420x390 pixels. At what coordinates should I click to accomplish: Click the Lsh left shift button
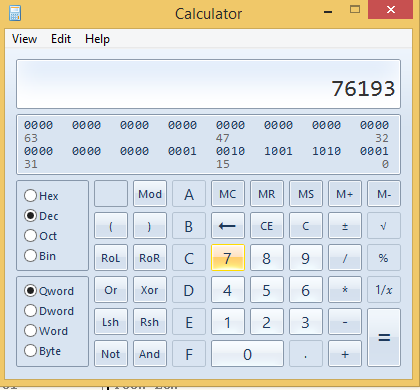[111, 322]
